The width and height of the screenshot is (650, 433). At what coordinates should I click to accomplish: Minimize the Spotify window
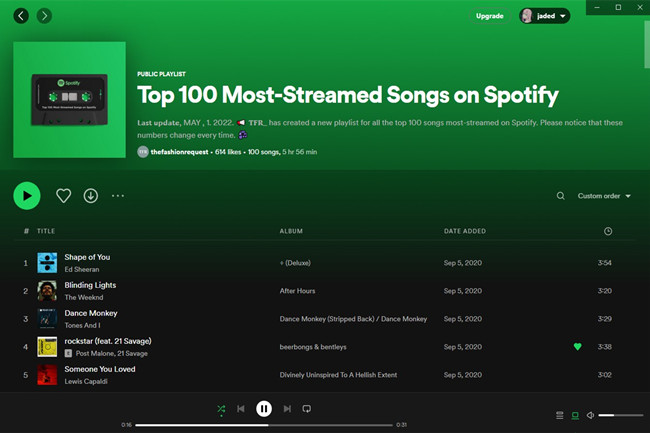[x=597, y=7]
